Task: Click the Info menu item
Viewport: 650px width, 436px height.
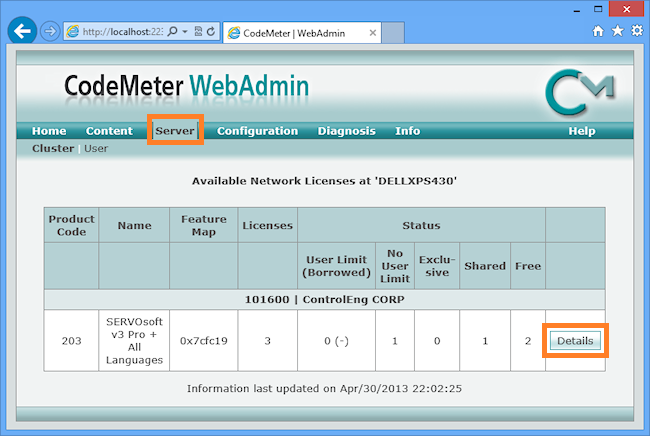Action: click(407, 131)
